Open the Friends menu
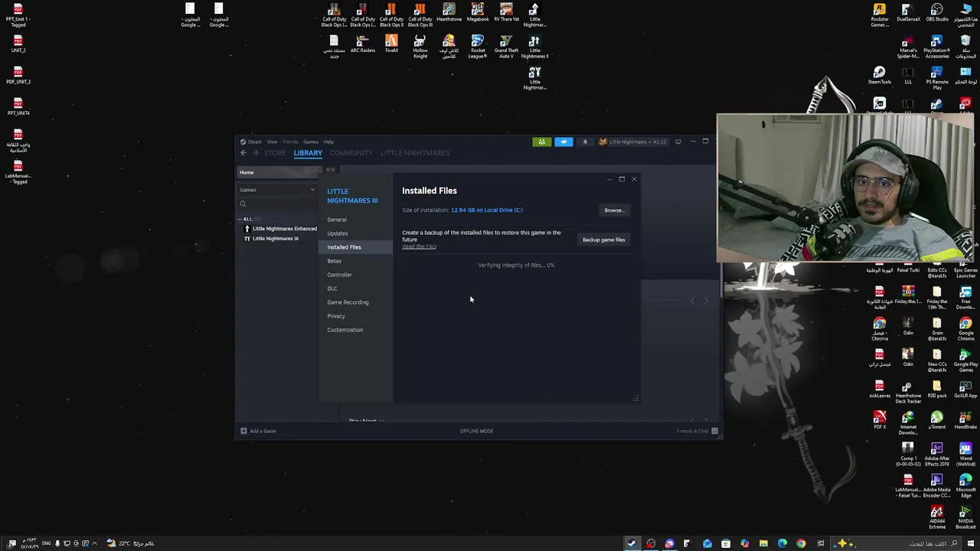This screenshot has width=980, height=551. [290, 142]
